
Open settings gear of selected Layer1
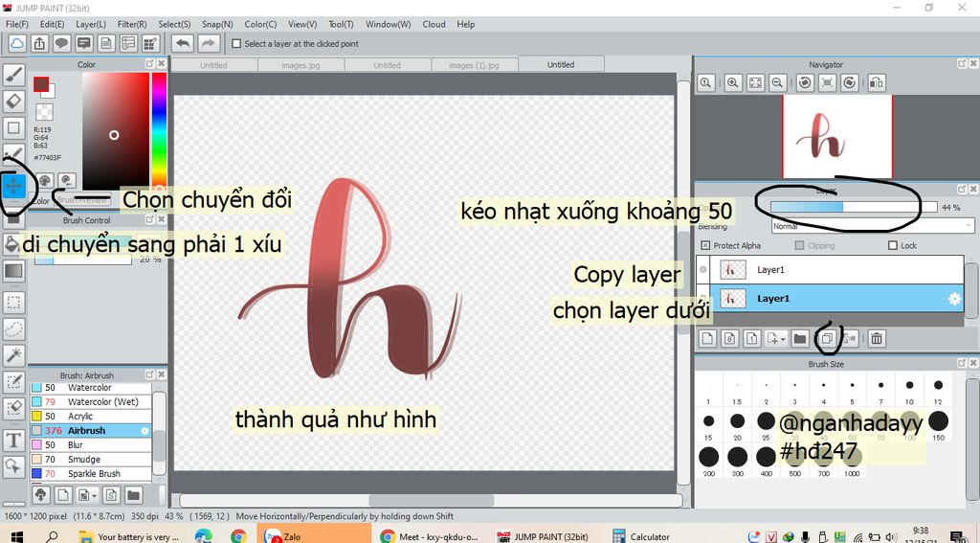tap(954, 299)
